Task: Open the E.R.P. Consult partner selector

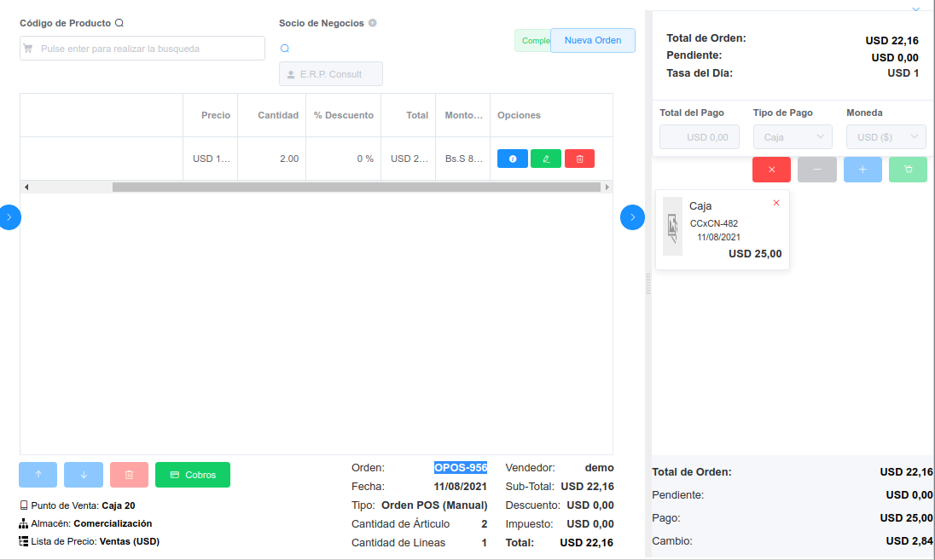Action: 330,73
